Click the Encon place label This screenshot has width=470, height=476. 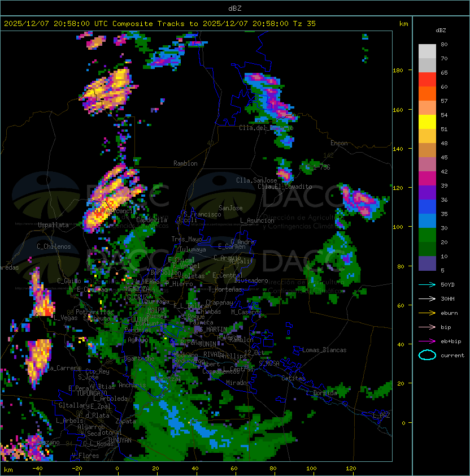pyautogui.click(x=339, y=143)
